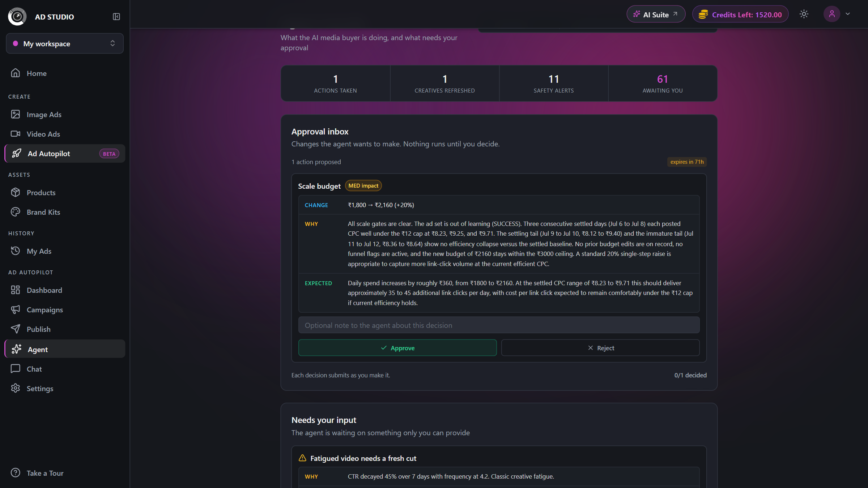Open the Products box icon
Viewport: 868px width, 488px height.
(16, 192)
